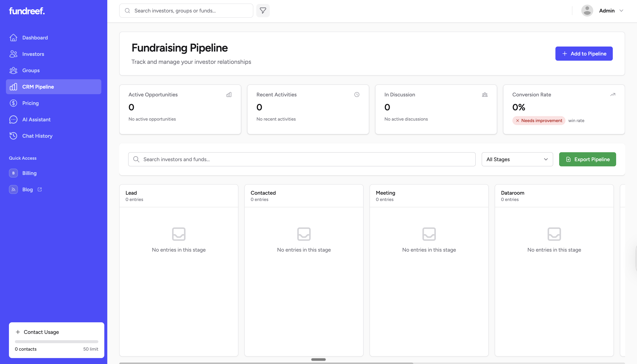Expand the Admin account chevron
This screenshot has height=364, width=637.
pos(621,10)
